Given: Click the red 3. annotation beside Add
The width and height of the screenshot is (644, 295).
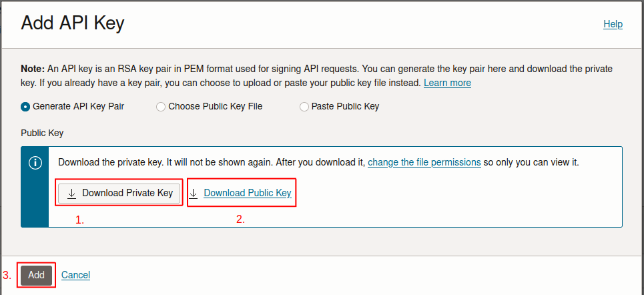Looking at the screenshot, I should pyautogui.click(x=7, y=276).
